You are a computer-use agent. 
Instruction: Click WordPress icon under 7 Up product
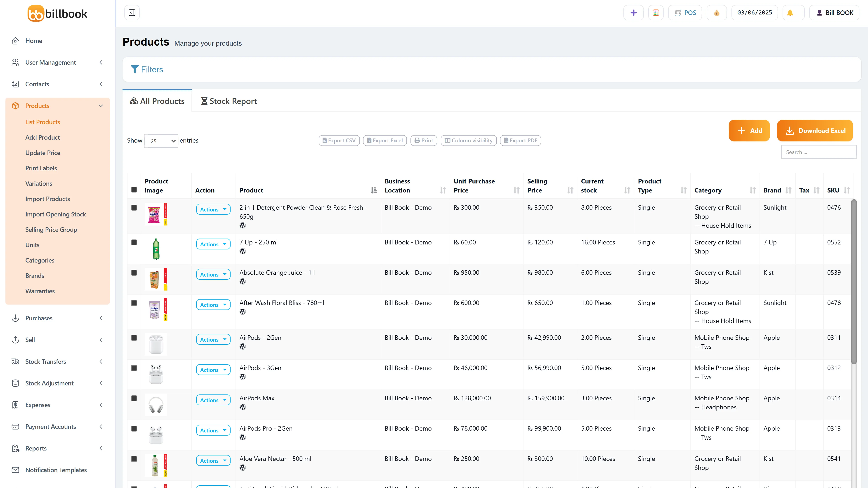(243, 251)
